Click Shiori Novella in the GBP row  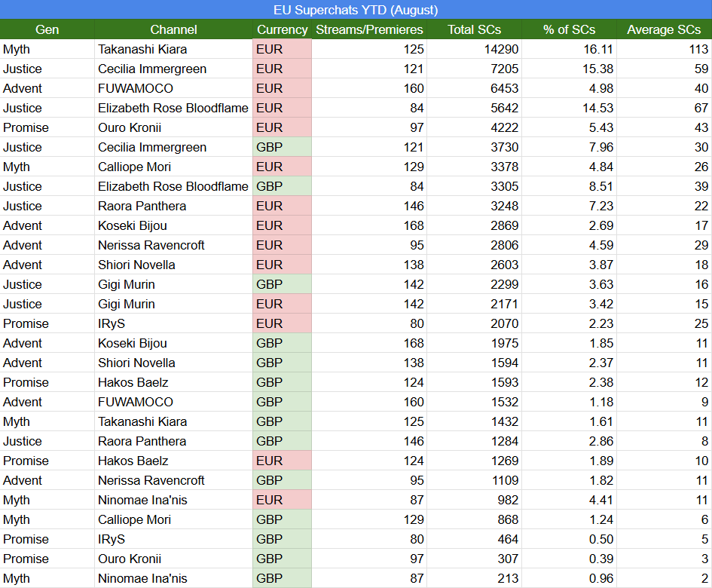(x=136, y=363)
